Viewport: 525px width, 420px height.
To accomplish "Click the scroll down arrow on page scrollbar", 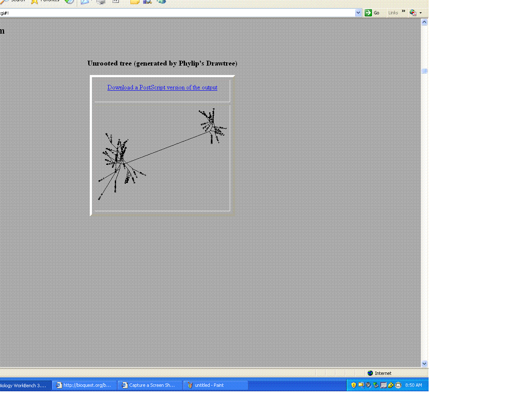I will tap(425, 364).
